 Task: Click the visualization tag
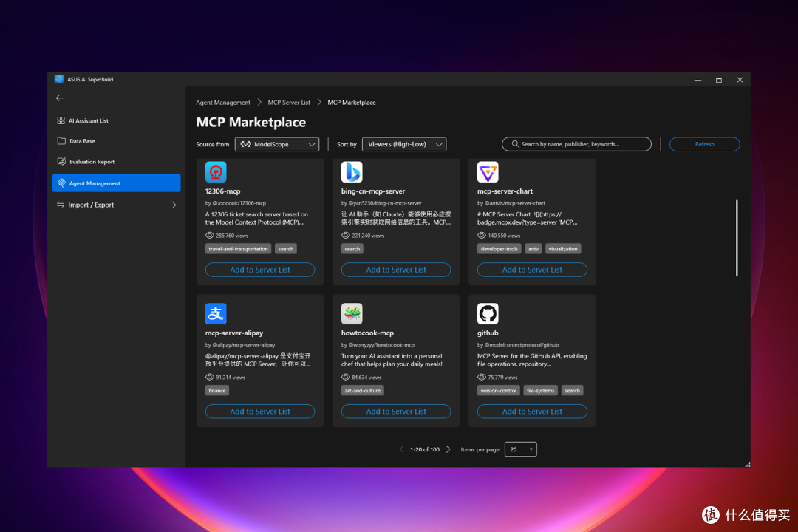tap(563, 249)
